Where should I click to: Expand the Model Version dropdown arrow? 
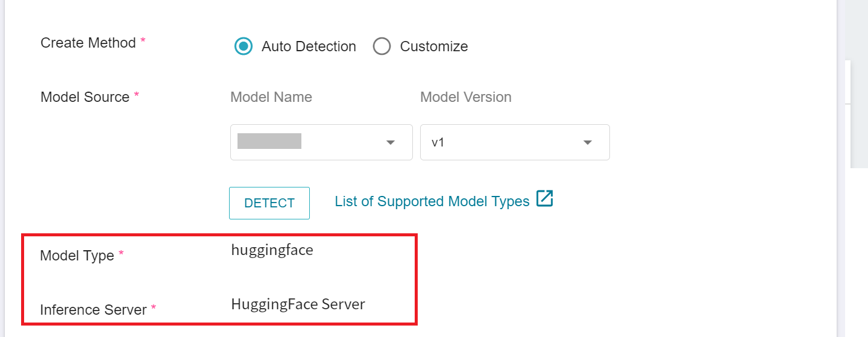click(x=588, y=142)
